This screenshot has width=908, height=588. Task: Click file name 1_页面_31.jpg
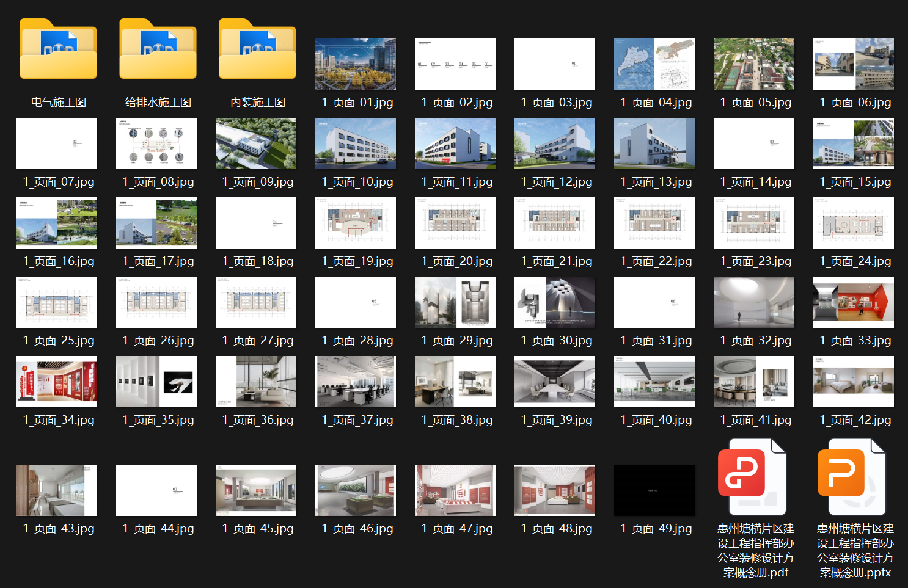point(656,341)
